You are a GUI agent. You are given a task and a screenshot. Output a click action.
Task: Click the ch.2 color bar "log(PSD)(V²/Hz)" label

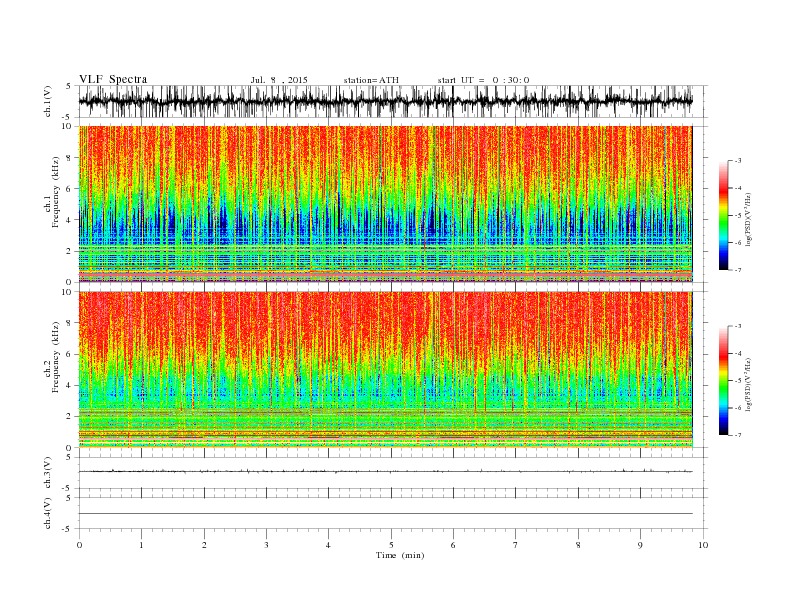pyautogui.click(x=749, y=384)
